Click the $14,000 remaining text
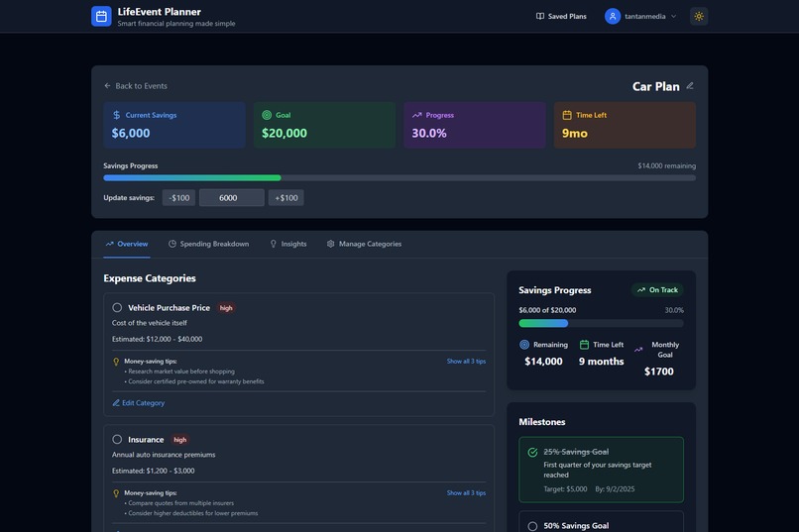 (666, 166)
